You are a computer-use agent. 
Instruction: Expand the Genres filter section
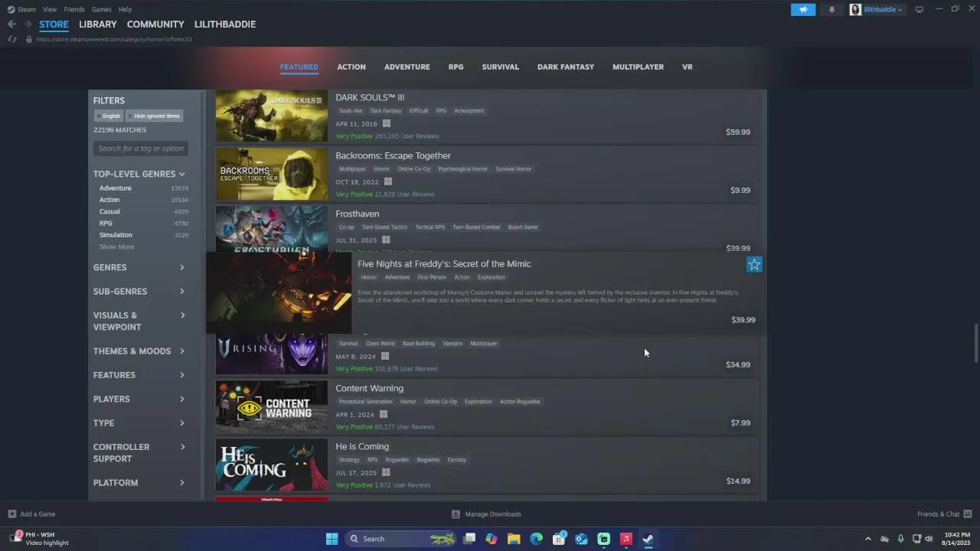[139, 268]
